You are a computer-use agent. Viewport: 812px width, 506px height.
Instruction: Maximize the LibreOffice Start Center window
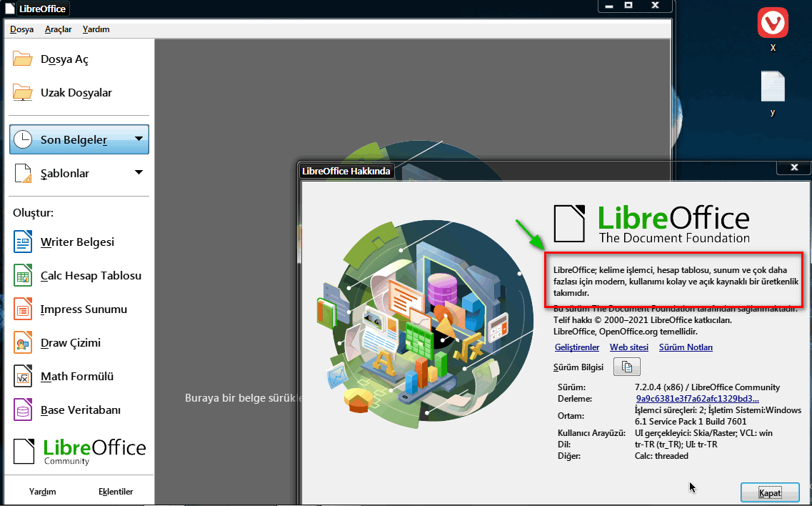pos(628,5)
